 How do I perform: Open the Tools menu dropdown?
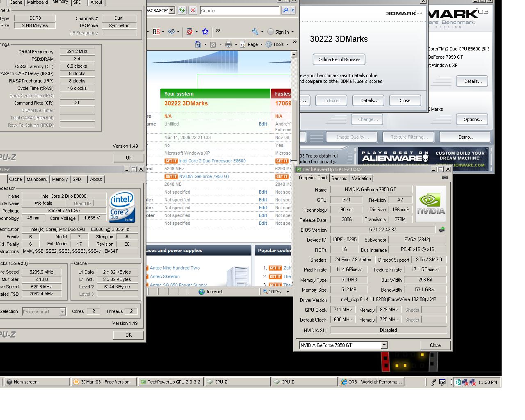(287, 44)
